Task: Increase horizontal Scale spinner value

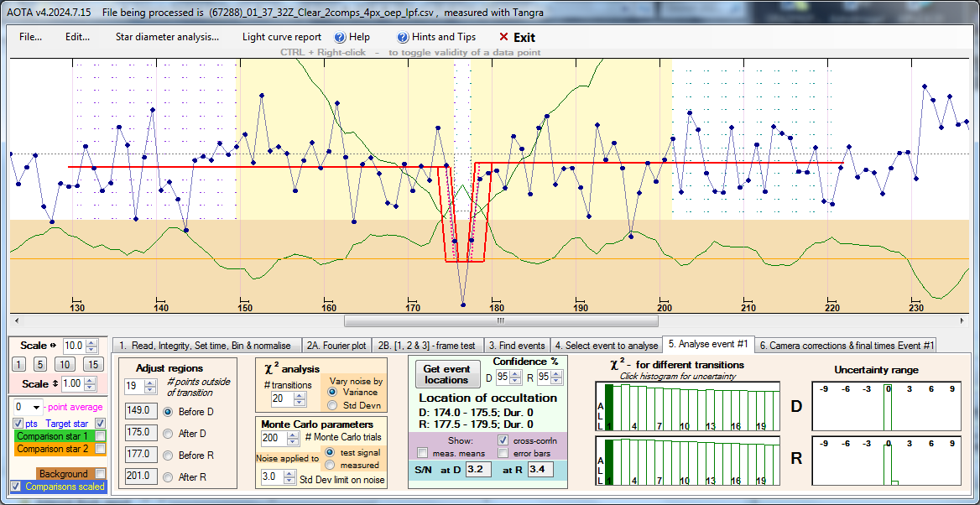Action: tap(92, 341)
